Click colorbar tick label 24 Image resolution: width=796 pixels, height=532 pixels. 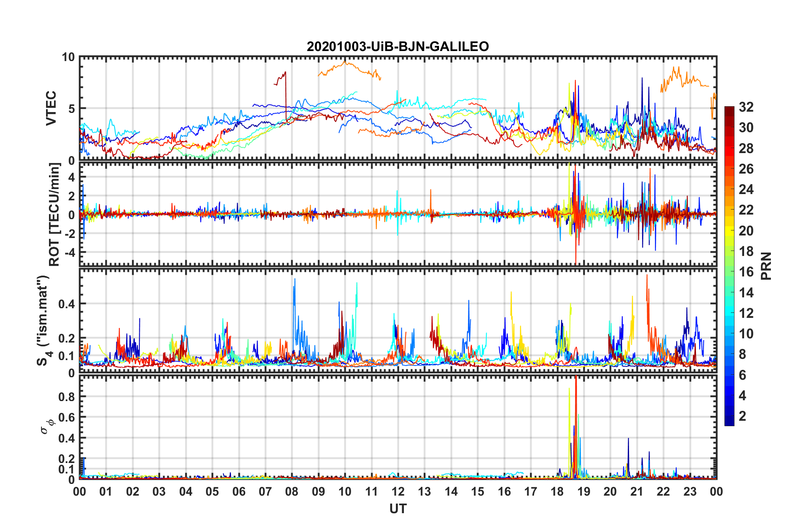pyautogui.click(x=746, y=189)
